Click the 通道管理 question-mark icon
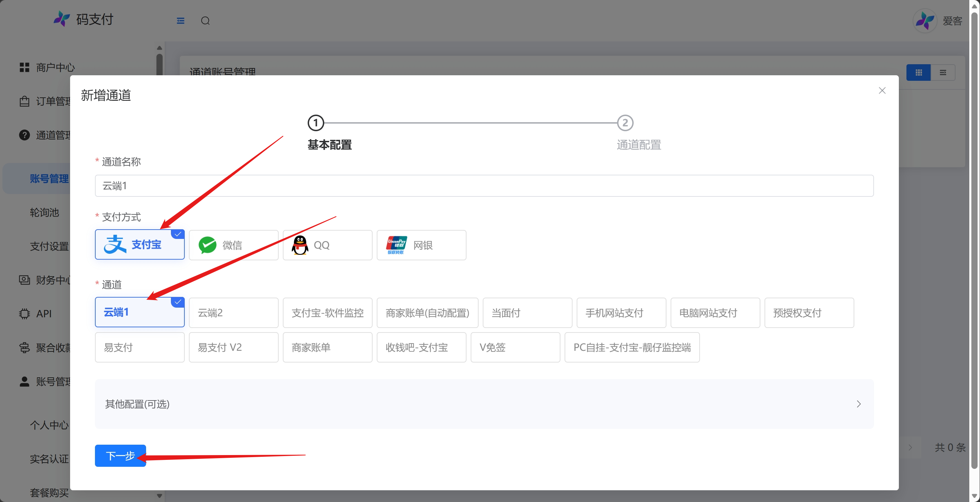 click(25, 135)
